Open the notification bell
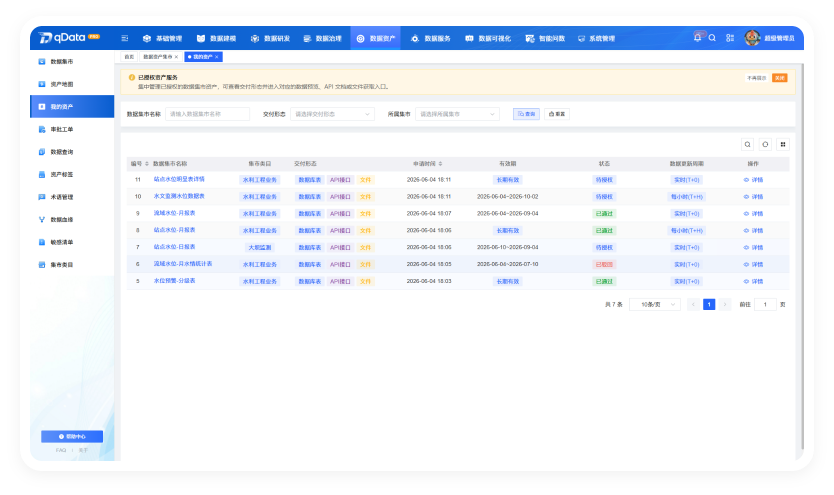834x495 pixels. (x=697, y=38)
